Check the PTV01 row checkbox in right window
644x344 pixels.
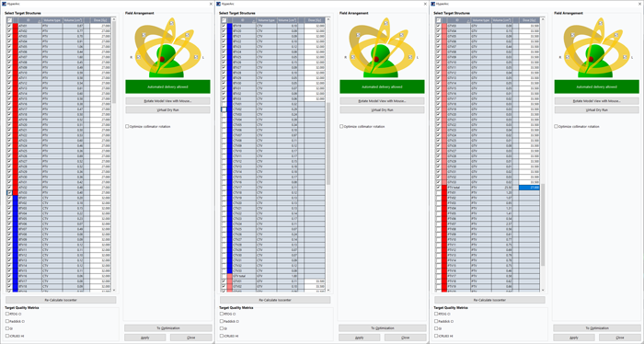(438, 192)
